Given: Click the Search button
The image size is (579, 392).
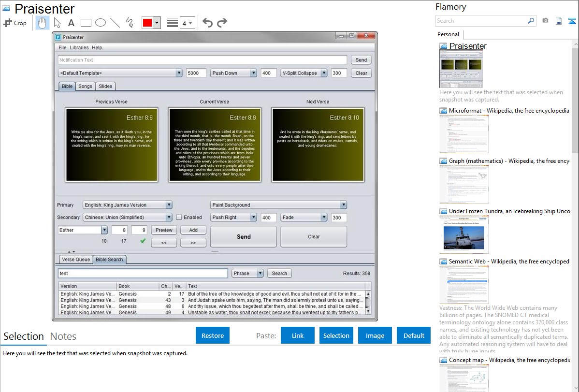Looking at the screenshot, I should click(x=279, y=274).
